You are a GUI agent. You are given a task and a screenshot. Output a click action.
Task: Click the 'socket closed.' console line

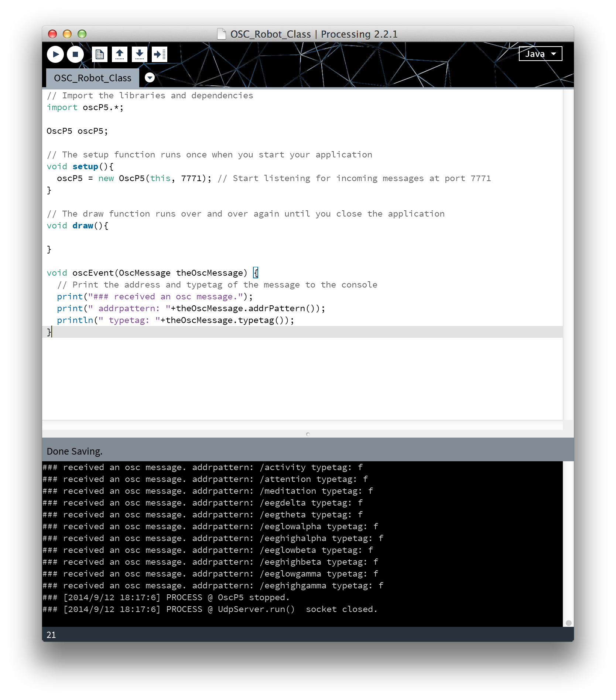click(210, 609)
